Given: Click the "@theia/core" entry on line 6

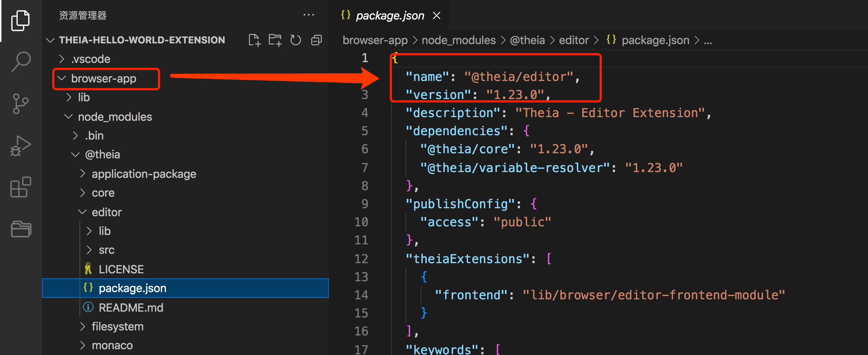Looking at the screenshot, I should [x=467, y=149].
